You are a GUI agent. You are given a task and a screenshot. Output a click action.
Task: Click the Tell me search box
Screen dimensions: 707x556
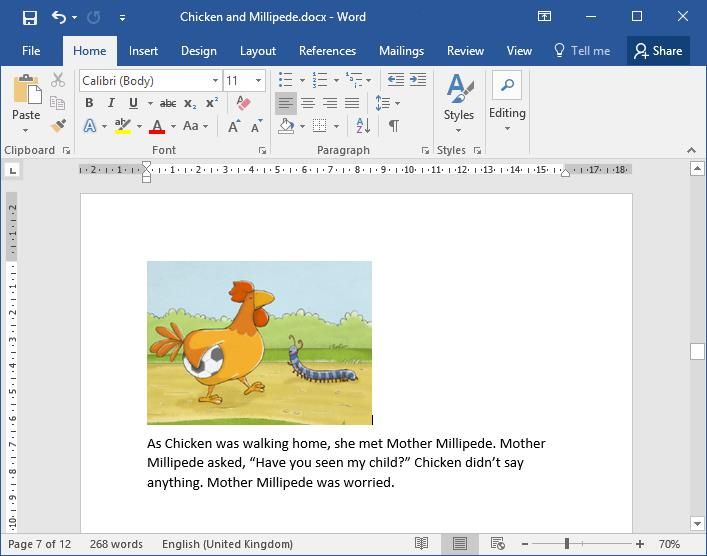pos(582,51)
